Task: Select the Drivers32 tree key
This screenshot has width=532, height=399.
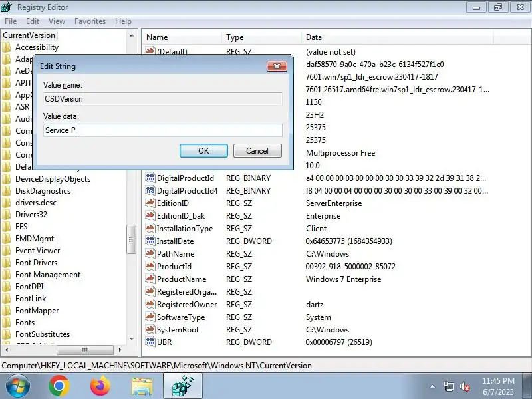Action: [x=31, y=215]
